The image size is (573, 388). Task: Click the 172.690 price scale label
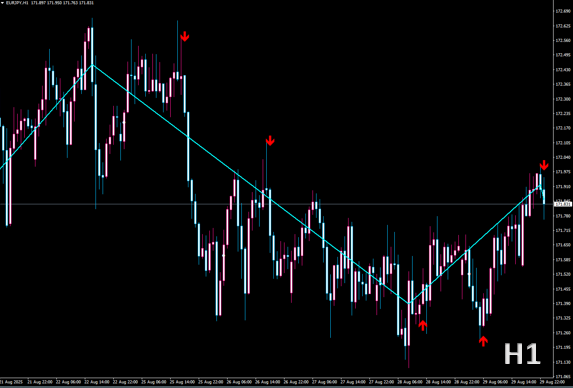pyautogui.click(x=563, y=11)
